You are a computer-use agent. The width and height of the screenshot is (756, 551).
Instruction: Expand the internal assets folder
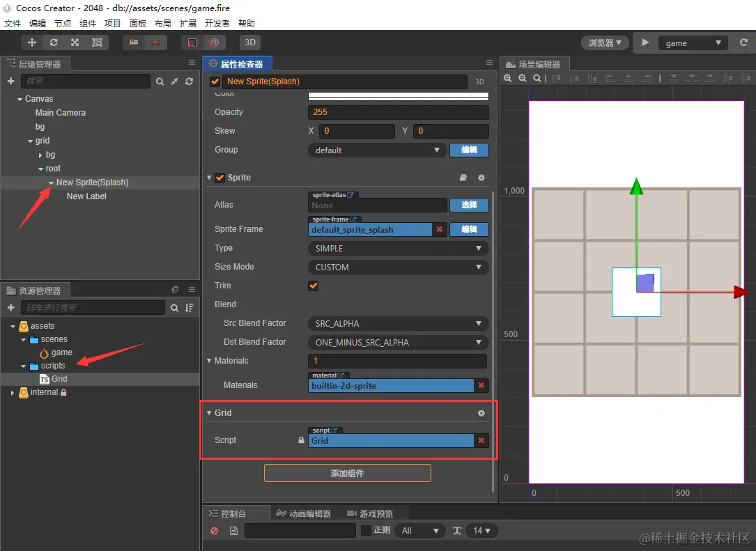click(x=13, y=392)
